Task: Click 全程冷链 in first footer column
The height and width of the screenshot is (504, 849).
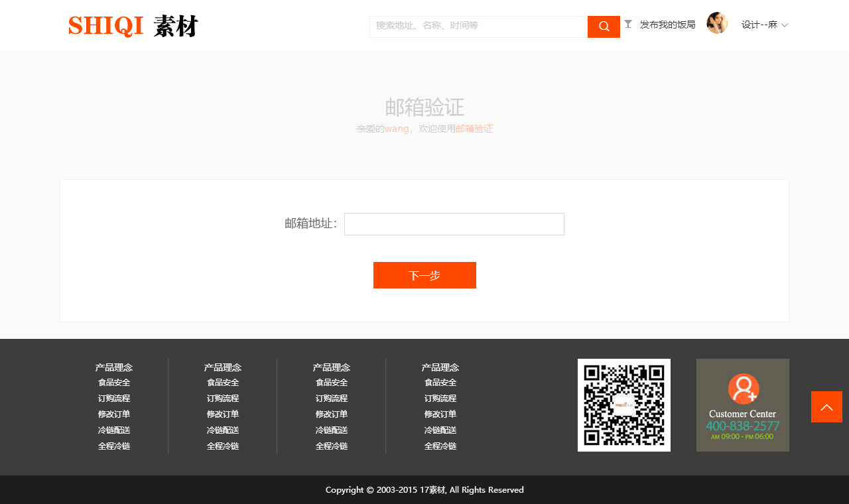Action: 114,446
